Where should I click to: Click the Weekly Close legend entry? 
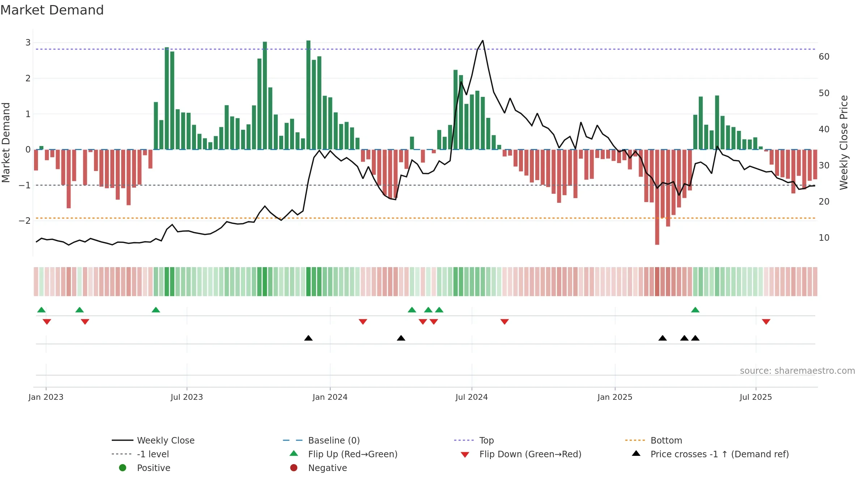pyautogui.click(x=153, y=440)
